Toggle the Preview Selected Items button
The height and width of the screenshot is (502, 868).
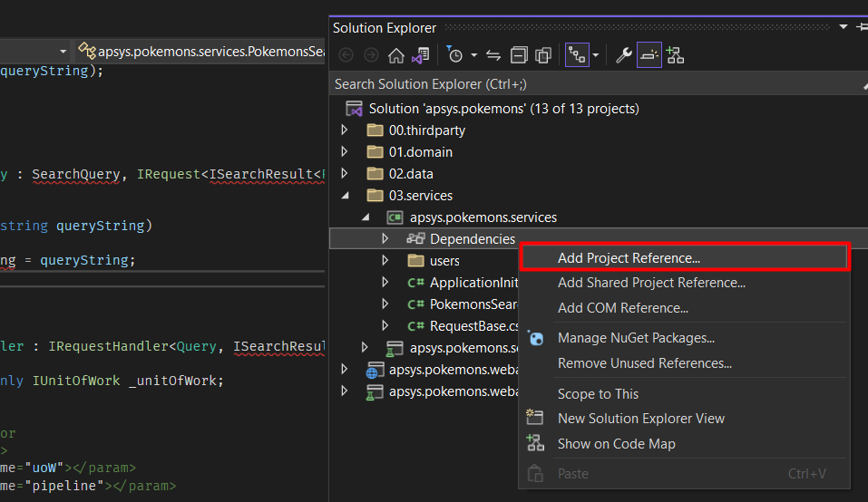pyautogui.click(x=649, y=55)
